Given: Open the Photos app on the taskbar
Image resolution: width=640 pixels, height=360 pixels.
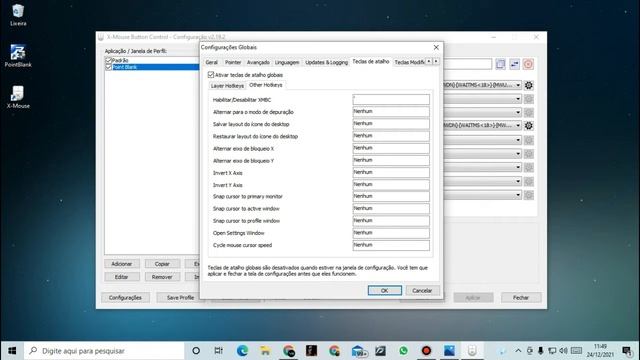Looking at the screenshot, I should [x=449, y=351].
